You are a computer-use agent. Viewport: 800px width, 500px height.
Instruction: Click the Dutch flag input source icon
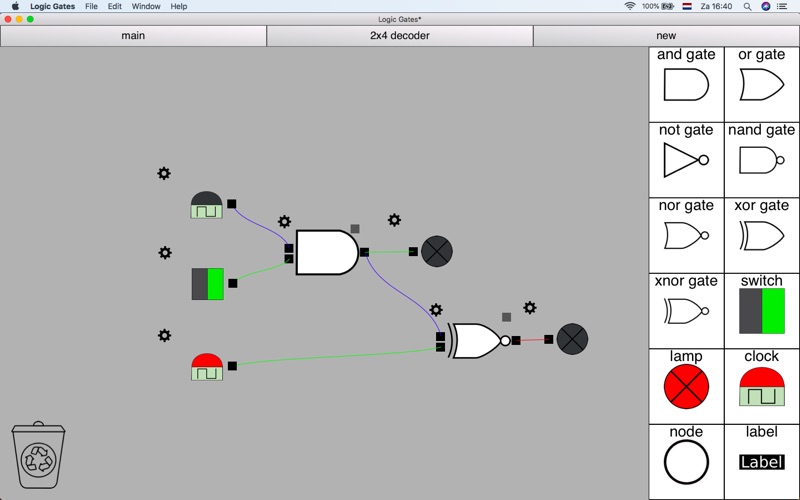pos(687,6)
